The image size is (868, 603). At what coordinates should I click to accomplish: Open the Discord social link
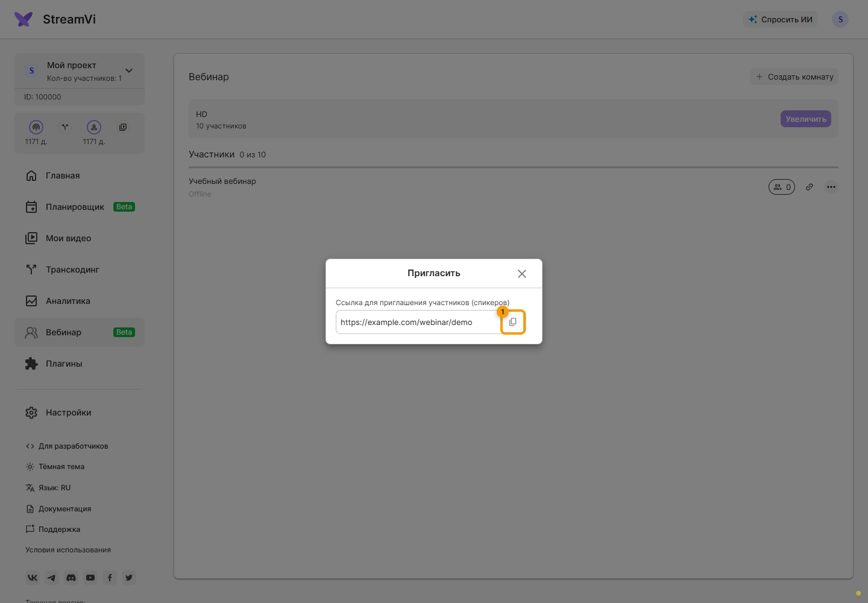(x=71, y=578)
